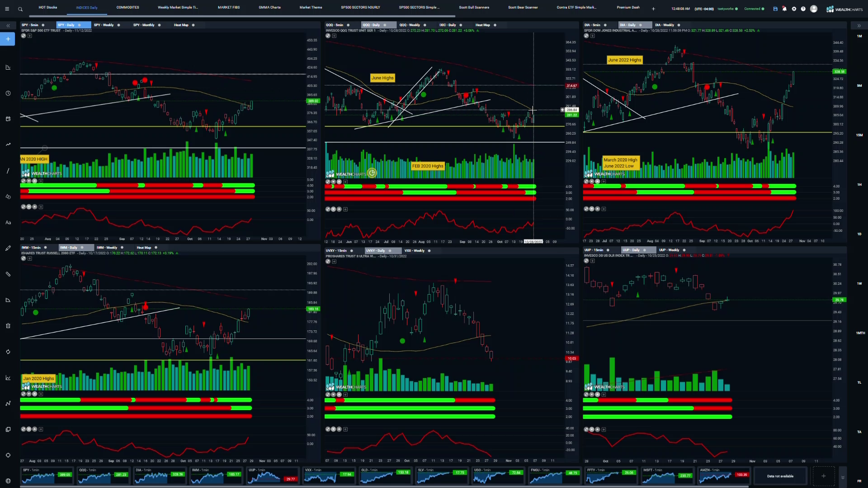Click the TA button in right panel
Screen dimensions: 868x488
(x=859, y=432)
